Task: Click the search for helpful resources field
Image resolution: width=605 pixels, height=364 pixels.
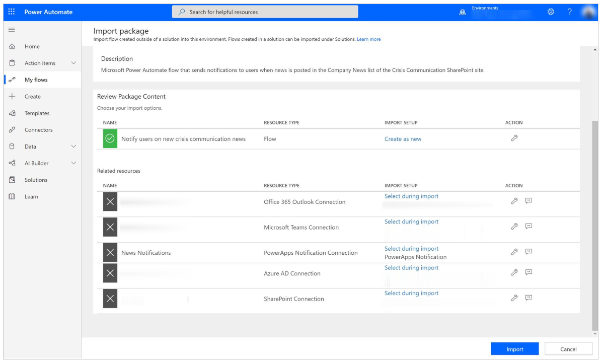Action: pyautogui.click(x=265, y=12)
